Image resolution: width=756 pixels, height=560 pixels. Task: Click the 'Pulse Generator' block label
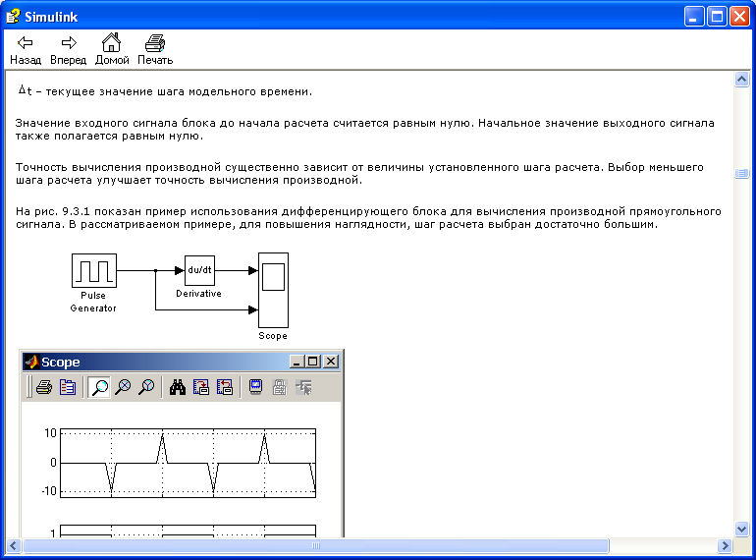pyautogui.click(x=93, y=302)
